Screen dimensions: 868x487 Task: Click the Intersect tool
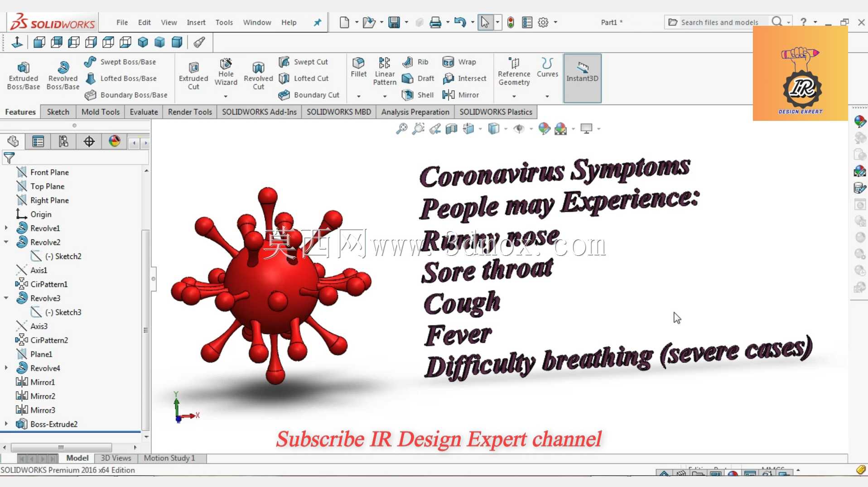coord(465,78)
